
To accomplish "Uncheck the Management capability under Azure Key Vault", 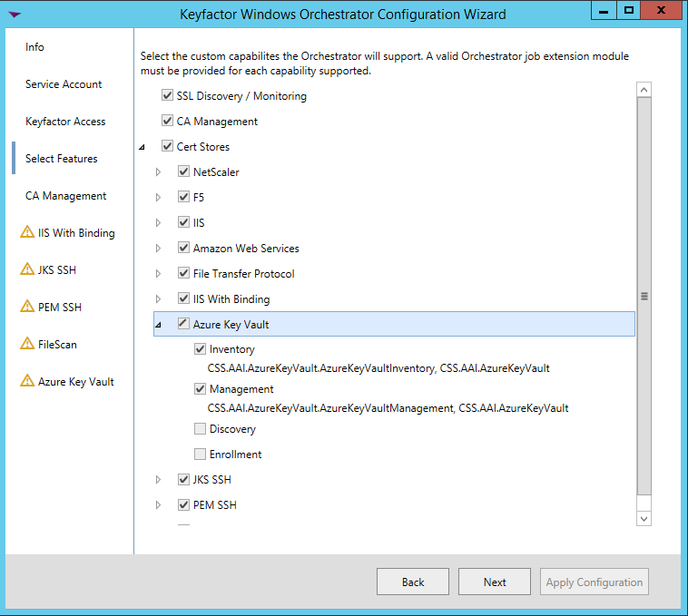I will tap(200, 389).
